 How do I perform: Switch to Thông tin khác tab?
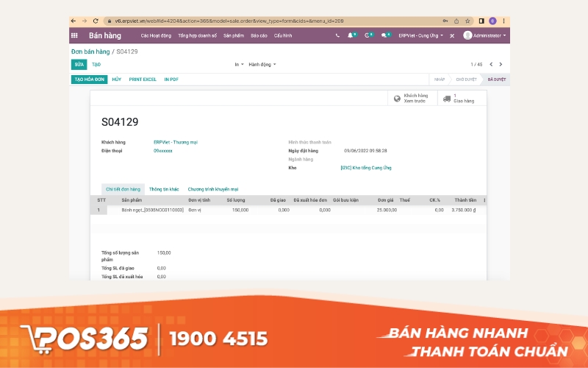(164, 189)
